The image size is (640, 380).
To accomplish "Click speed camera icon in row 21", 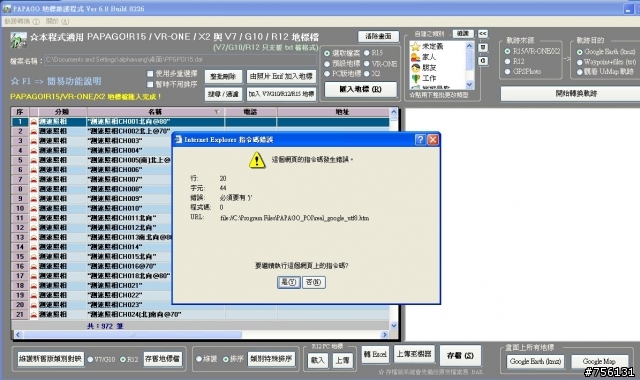I will 33,314.
